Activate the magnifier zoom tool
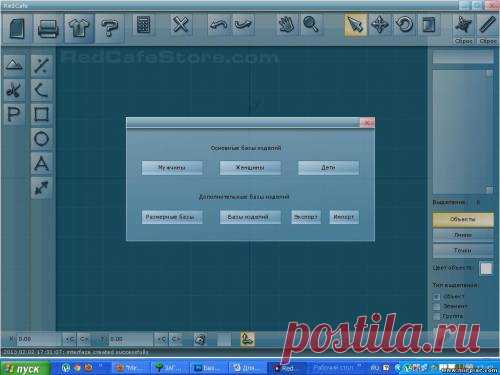500x375 pixels. (x=311, y=25)
